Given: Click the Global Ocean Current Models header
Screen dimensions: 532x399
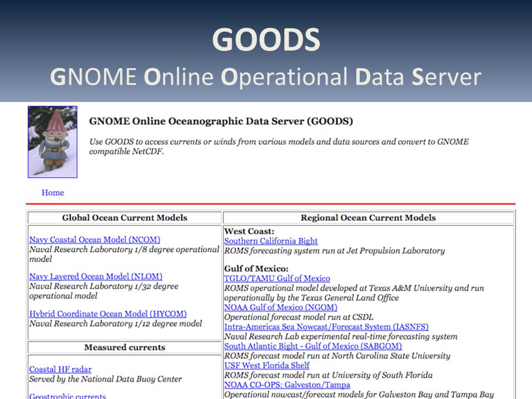Looking at the screenshot, I should tap(125, 217).
